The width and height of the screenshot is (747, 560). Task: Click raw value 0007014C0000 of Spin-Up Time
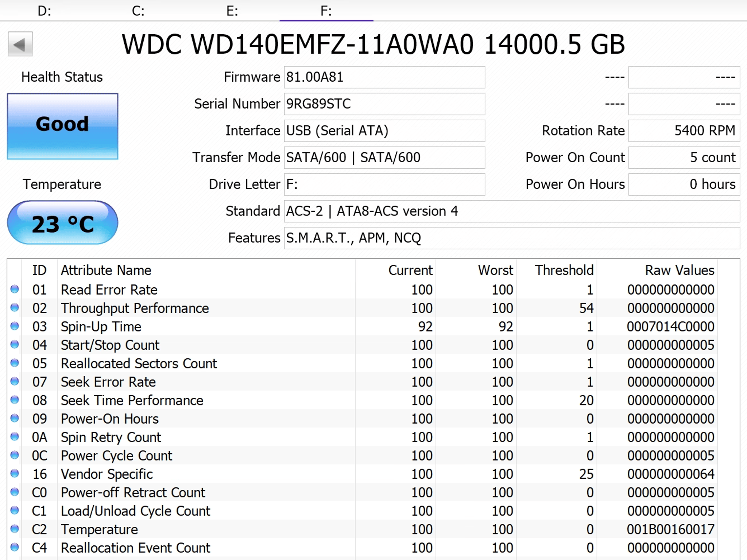tap(670, 327)
